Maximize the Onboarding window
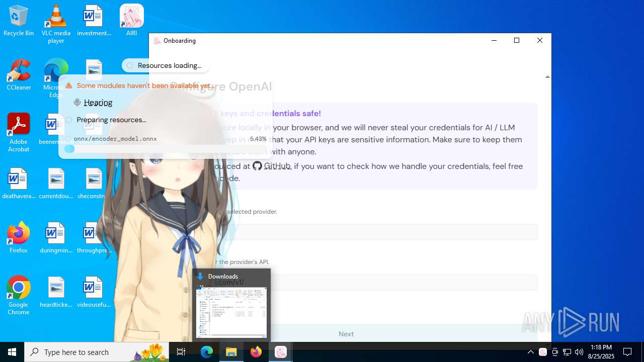 pos(517,40)
